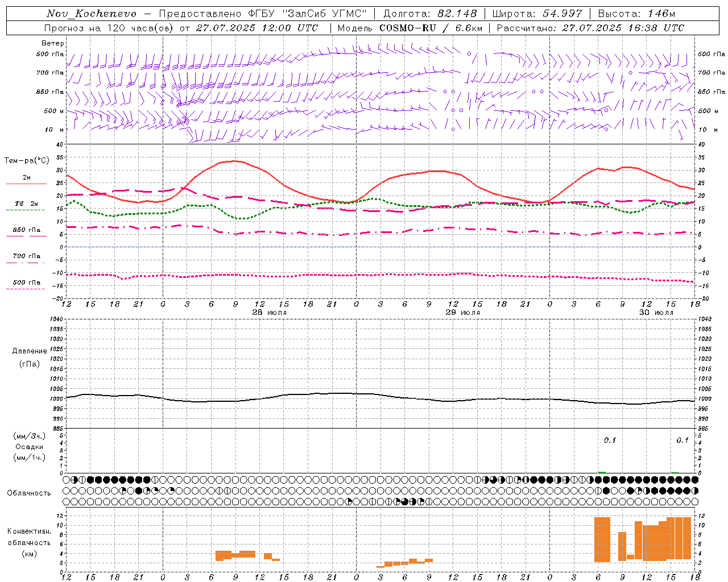Select the 'Модель COSMO-RU / 6.6км' model label
728x582 pixels.
(410, 28)
